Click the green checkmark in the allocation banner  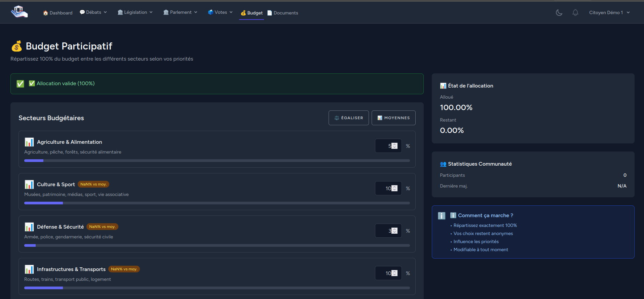(x=21, y=84)
